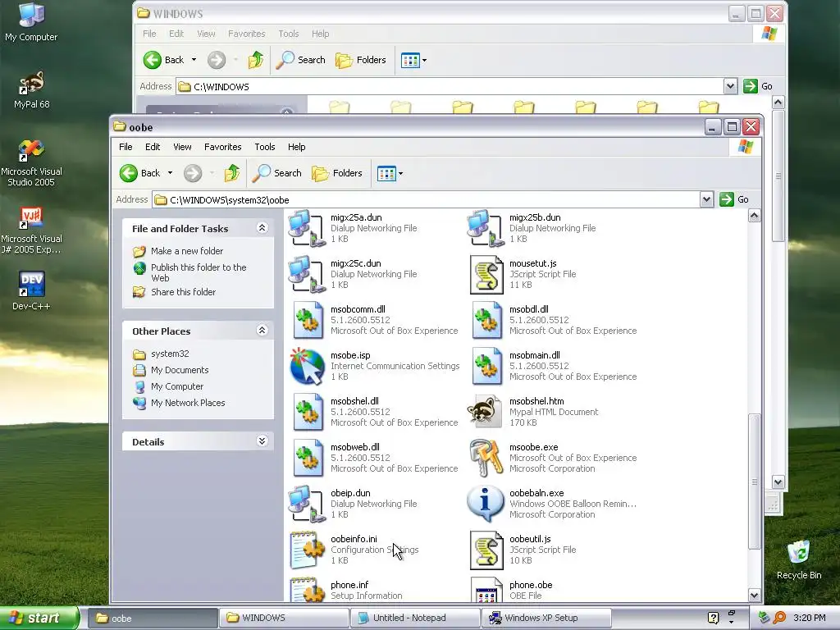The height and width of the screenshot is (630, 840).
Task: Select the obeip.dun file icon
Action: coord(307,504)
